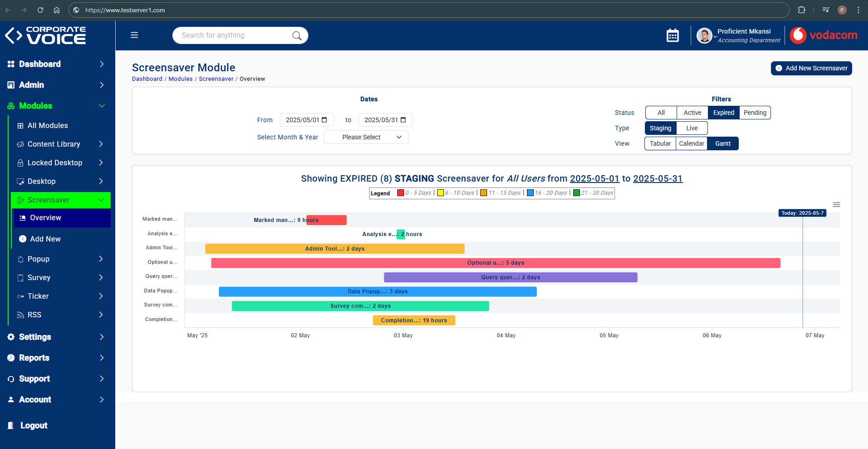Image resolution: width=868 pixels, height=449 pixels.
Task: Open the Gantt chart context menu icon
Action: [836, 205]
